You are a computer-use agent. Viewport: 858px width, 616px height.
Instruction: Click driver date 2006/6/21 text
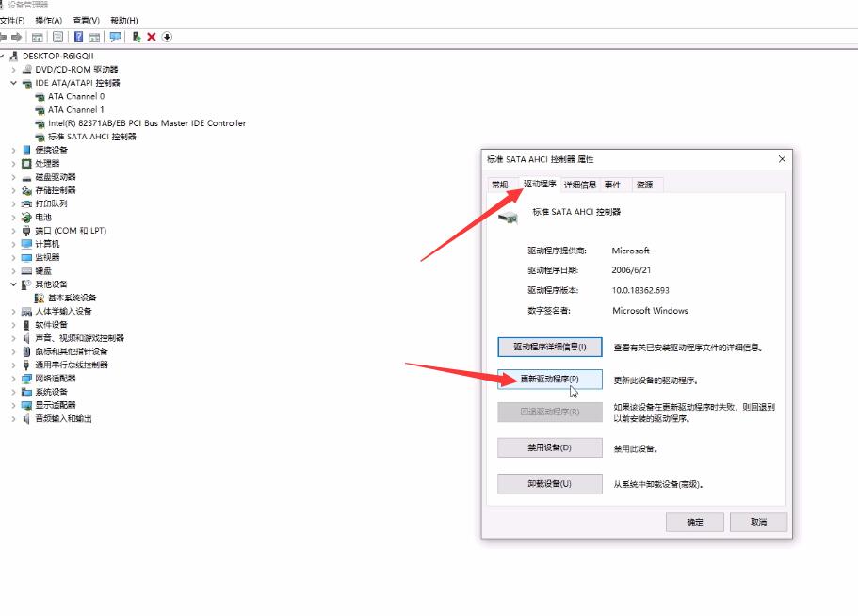(631, 270)
